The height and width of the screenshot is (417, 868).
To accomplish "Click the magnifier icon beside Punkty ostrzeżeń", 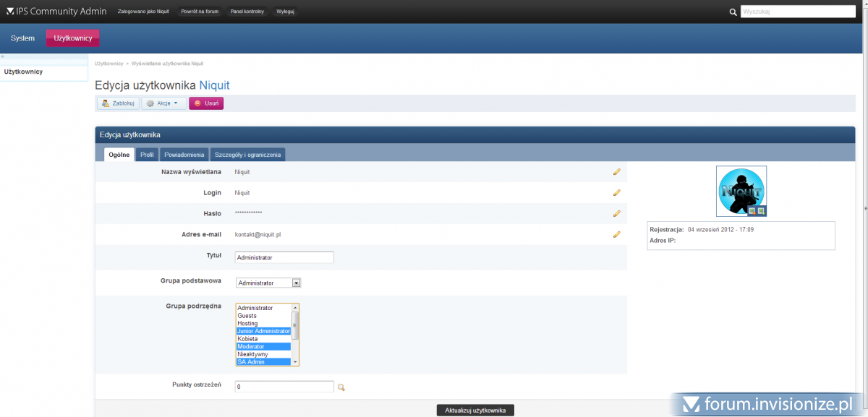I will 341,387.
